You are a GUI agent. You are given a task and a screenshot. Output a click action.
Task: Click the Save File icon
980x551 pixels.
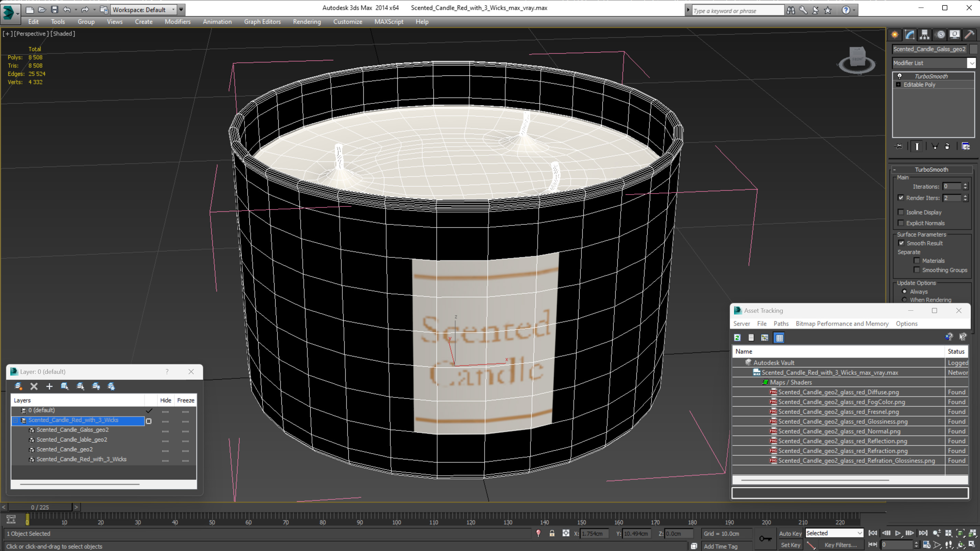coord(54,10)
